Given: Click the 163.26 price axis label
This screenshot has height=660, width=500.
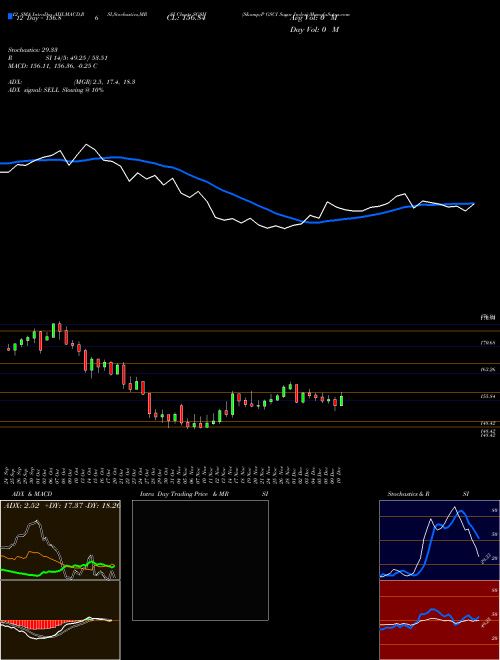Looking at the screenshot, I should (x=489, y=370).
